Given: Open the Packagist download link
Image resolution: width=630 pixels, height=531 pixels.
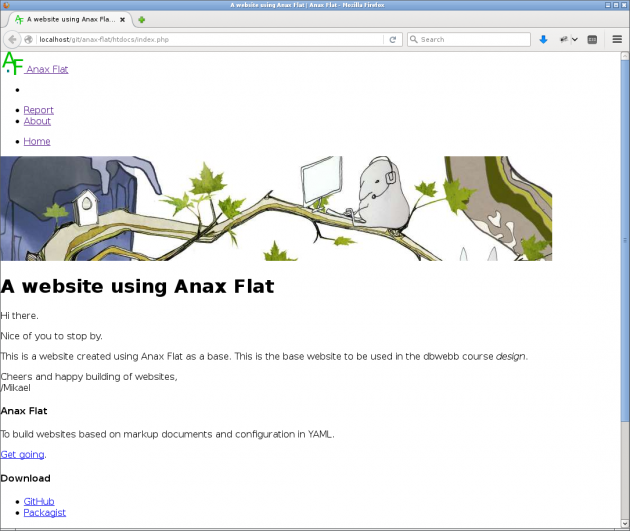Looking at the screenshot, I should [45, 513].
